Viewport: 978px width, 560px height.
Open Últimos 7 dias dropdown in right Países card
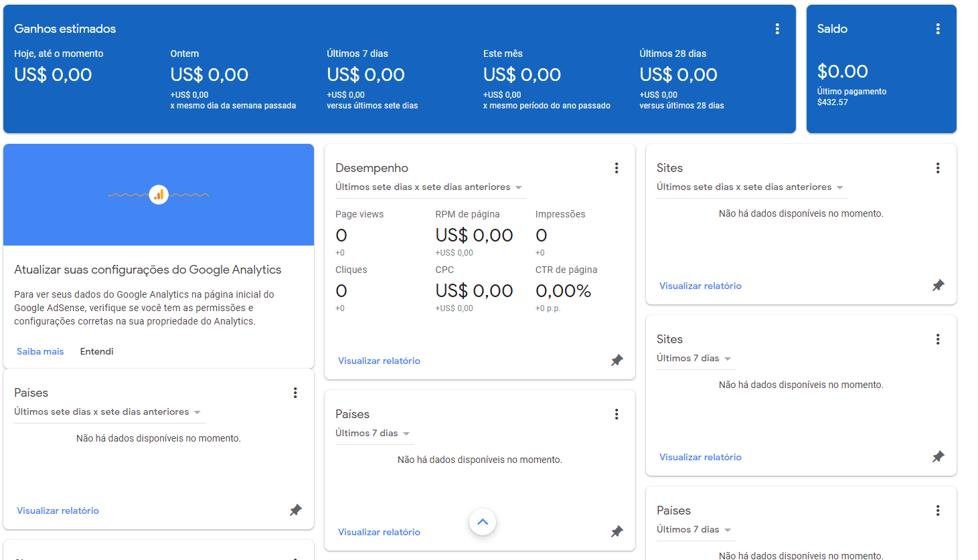696,530
